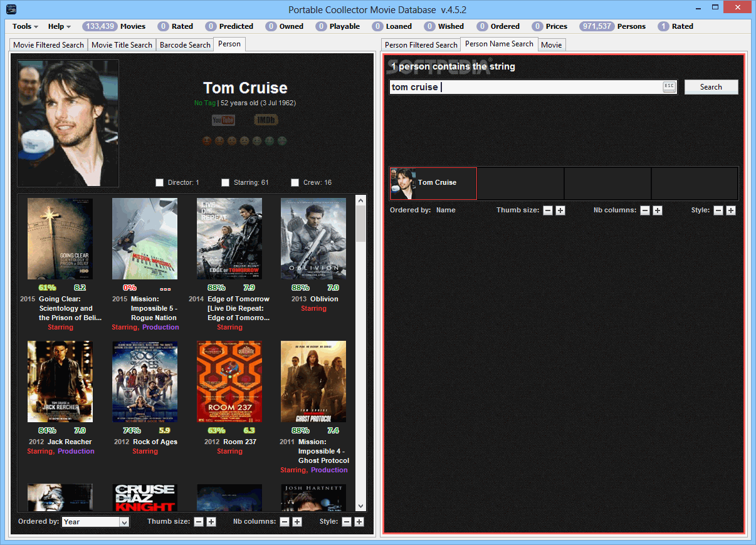Open the Oblivion movie poster
This screenshot has width=756, height=545.
pos(313,239)
